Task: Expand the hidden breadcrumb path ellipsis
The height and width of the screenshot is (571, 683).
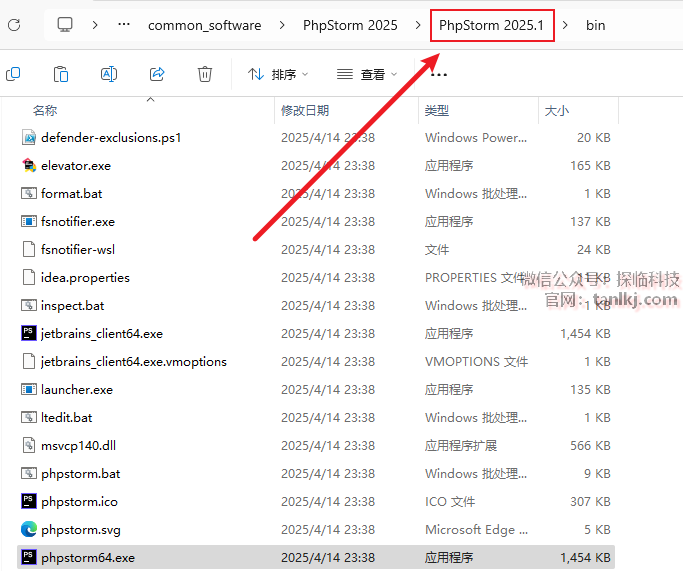Action: [124, 25]
